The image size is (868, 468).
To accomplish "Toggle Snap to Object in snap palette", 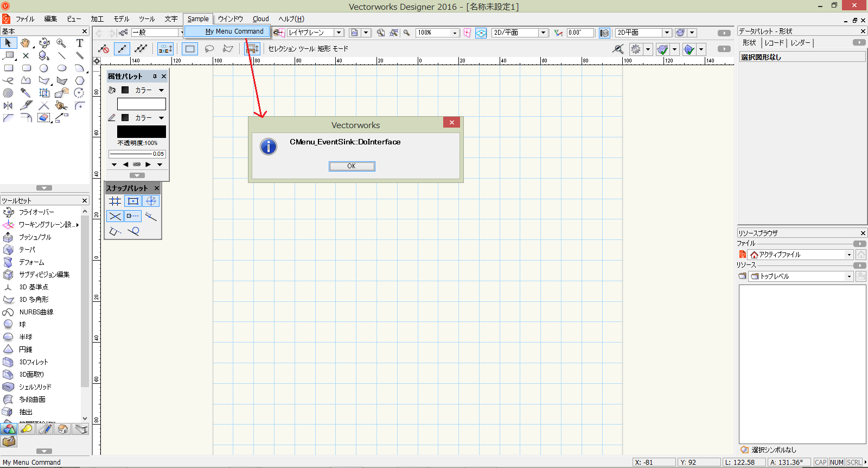I will point(133,201).
